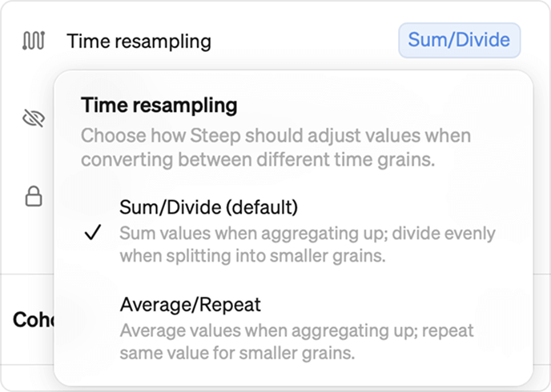
Task: Click the padlock icon
Action: pos(33,197)
